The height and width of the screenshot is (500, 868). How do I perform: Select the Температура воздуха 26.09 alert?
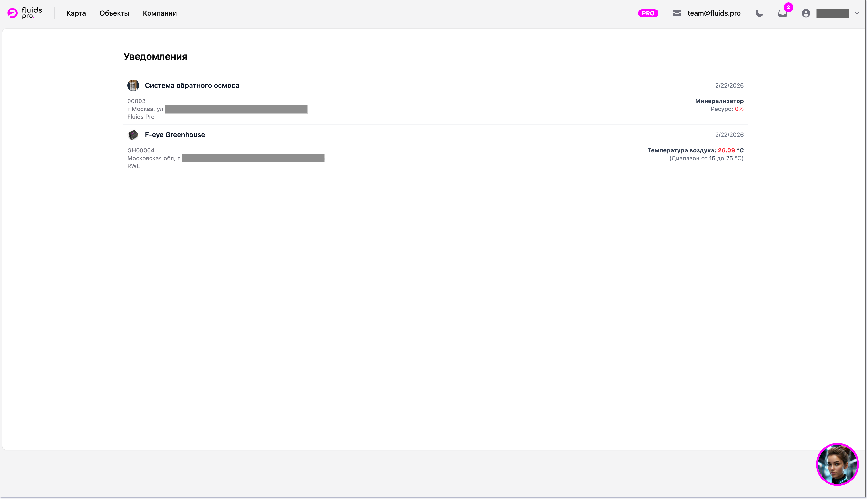click(695, 150)
